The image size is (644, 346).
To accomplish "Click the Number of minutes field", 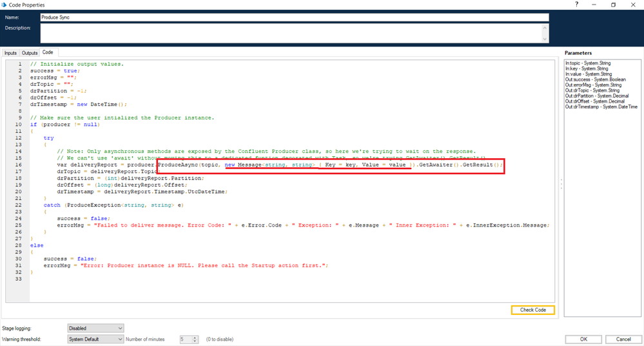I will [x=186, y=339].
